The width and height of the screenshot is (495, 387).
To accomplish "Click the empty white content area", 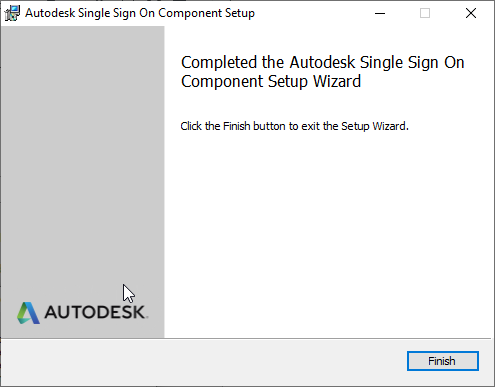I will [327, 233].
